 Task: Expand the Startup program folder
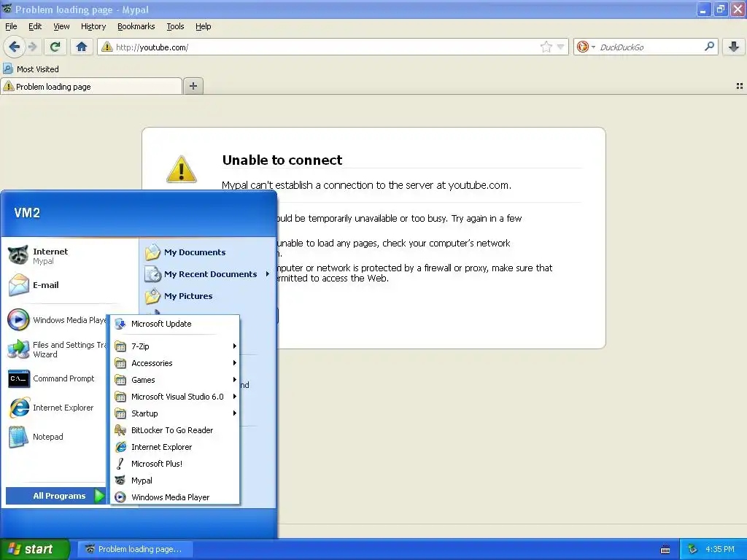(175, 413)
